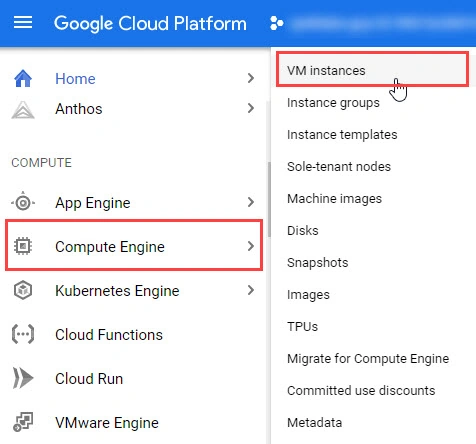Open the hamburger navigation menu
Viewport: 476px width, 444px height.
point(23,23)
